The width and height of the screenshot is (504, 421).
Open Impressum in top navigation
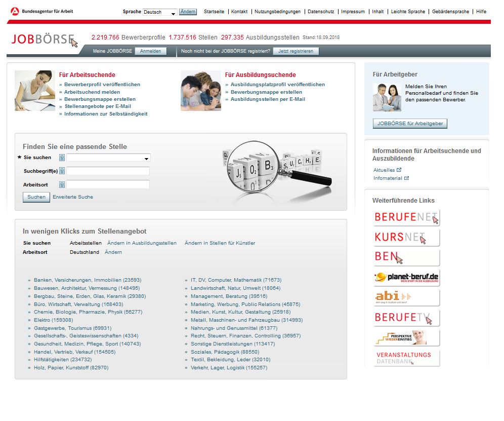point(353,12)
